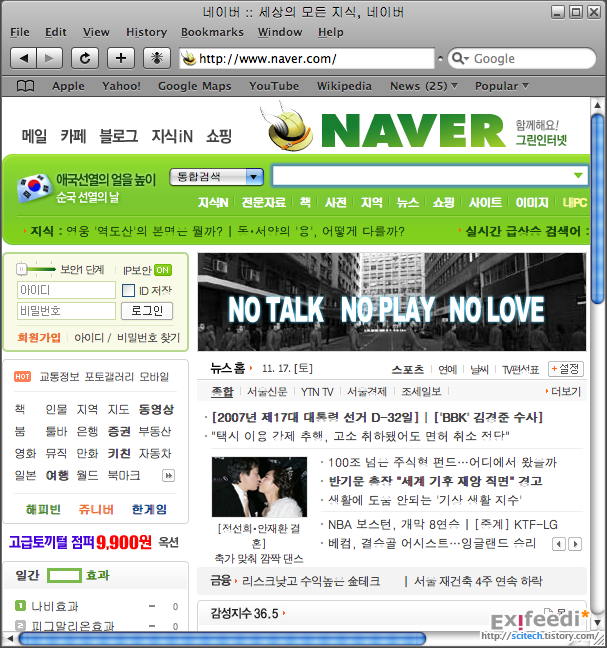607x648 pixels.
Task: Click the main Naver search input field
Action: [x=430, y=176]
